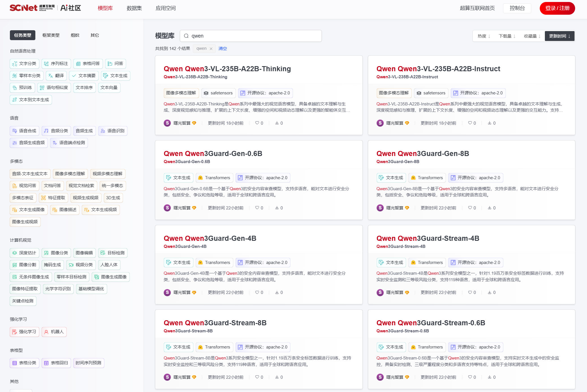Sort results by 更新时间
This screenshot has width=587, height=392.
coord(560,36)
